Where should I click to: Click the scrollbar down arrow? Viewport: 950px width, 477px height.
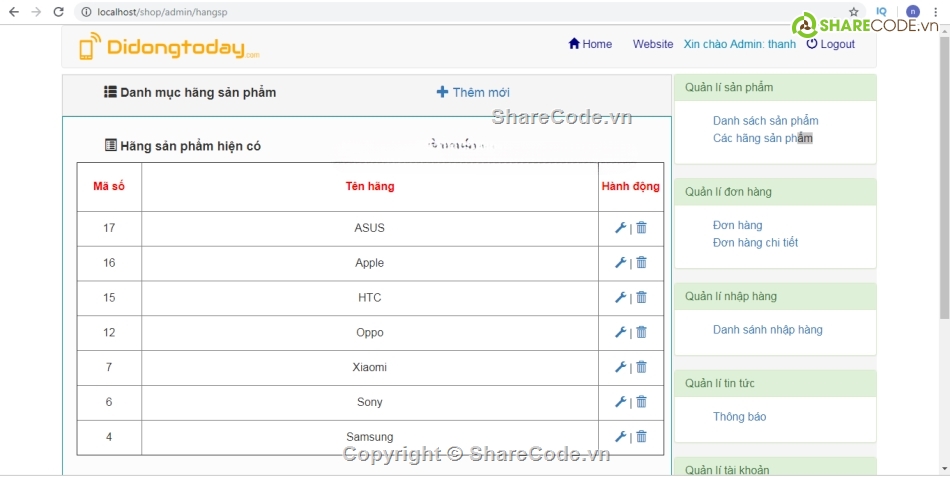[944, 469]
